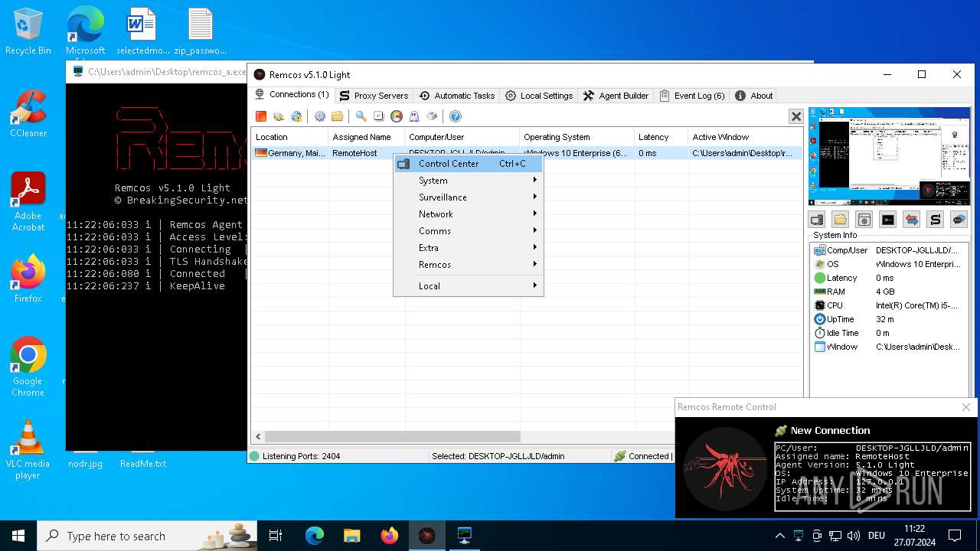Click the colorful gauge icon in Remcos toolbar
The image size is (980, 551).
pos(397,116)
